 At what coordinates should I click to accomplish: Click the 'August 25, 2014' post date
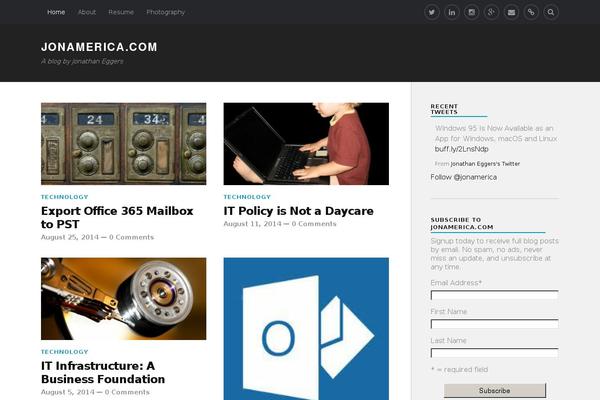(70, 237)
